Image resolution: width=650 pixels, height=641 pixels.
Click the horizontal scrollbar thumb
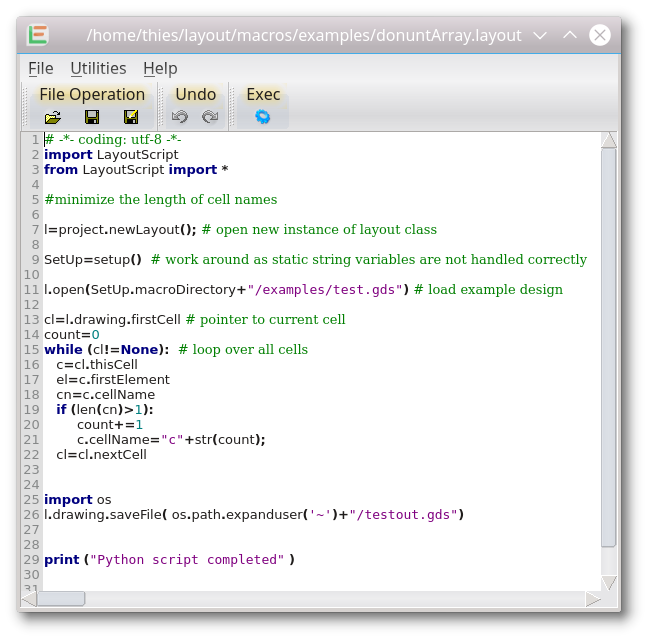point(61,599)
